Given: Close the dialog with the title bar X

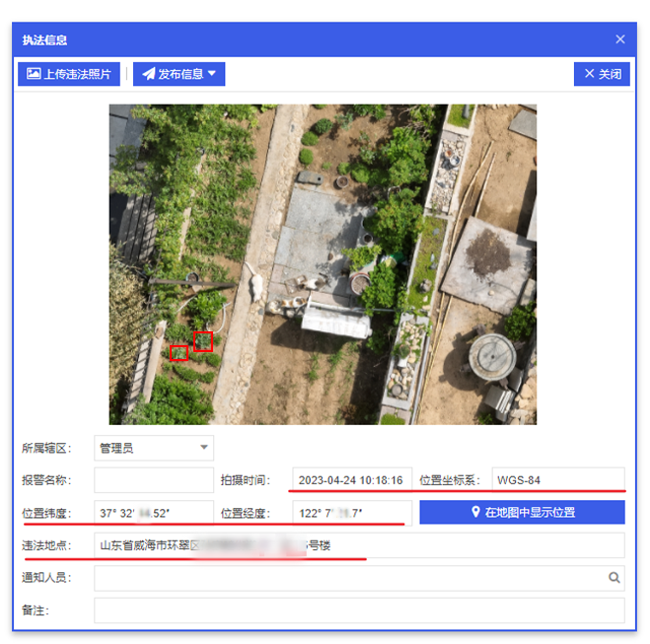Looking at the screenshot, I should point(620,39).
